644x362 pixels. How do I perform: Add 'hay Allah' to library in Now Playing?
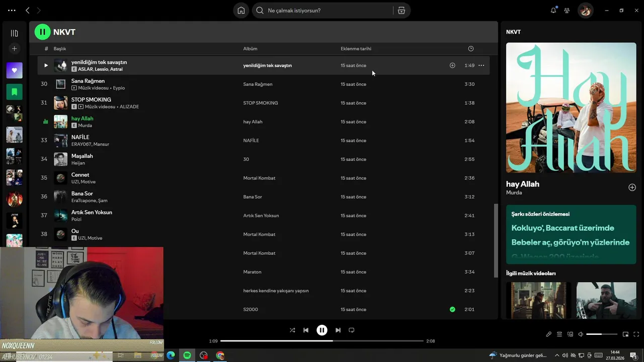coord(632,188)
